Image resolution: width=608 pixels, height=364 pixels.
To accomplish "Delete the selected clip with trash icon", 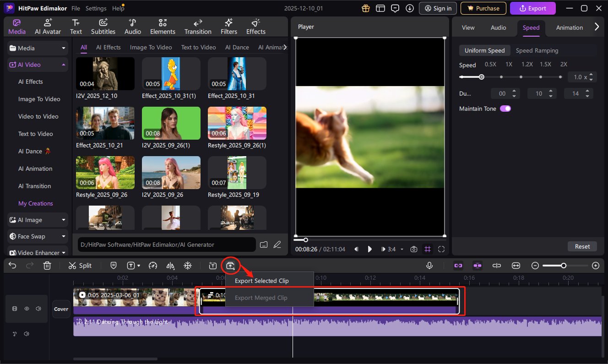I will tap(47, 266).
